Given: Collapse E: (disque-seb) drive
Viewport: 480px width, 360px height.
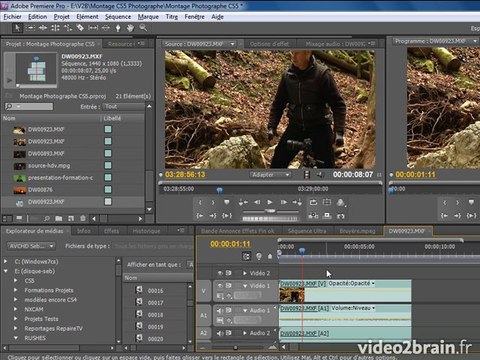Looking at the screenshot, I should [x=5, y=271].
